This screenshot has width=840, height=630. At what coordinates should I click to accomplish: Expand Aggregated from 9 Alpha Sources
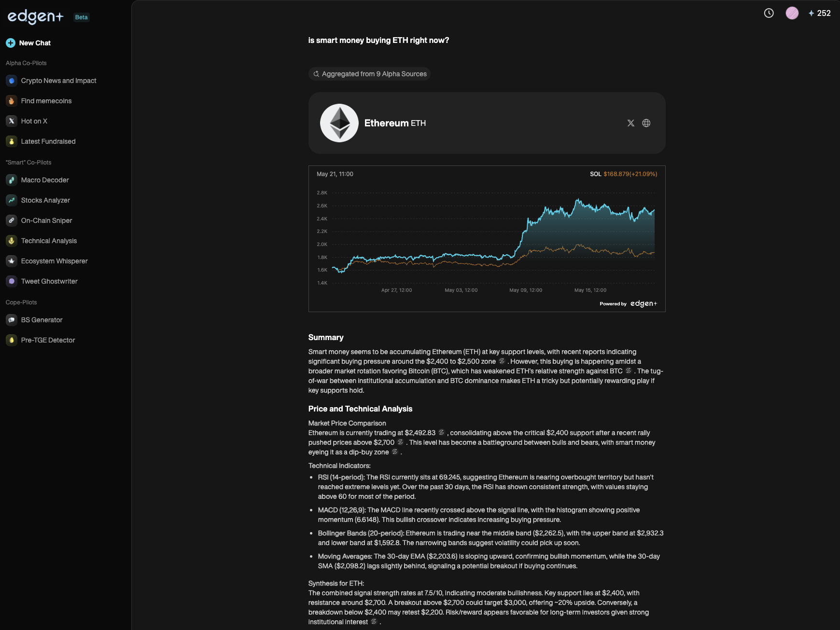point(369,74)
